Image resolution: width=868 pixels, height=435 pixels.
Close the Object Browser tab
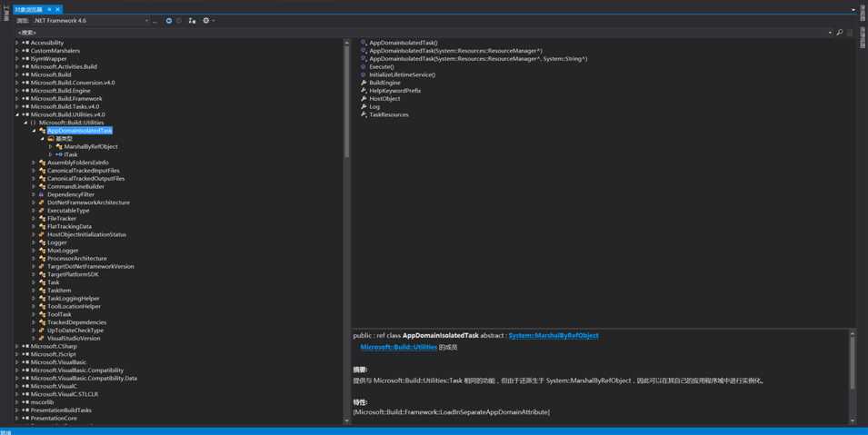pyautogui.click(x=57, y=9)
